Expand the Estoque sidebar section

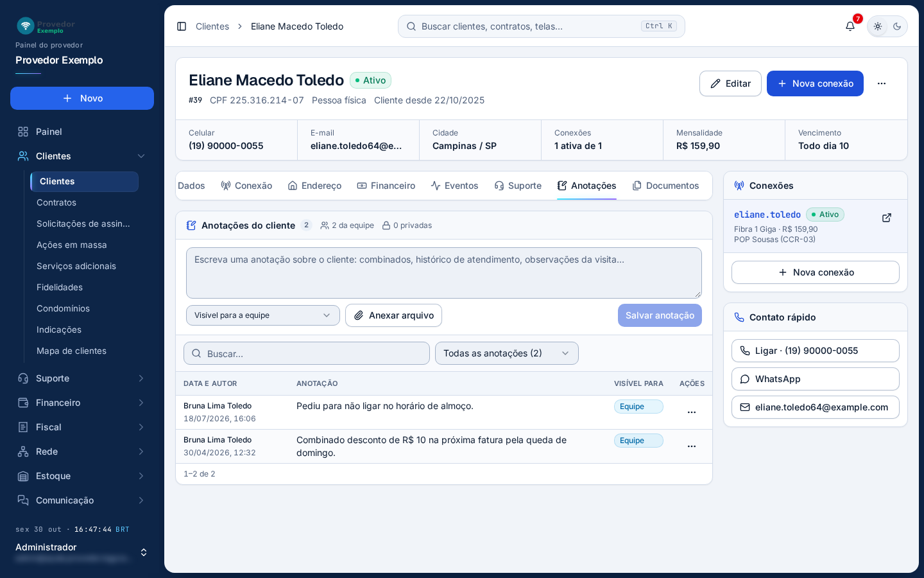tap(82, 476)
